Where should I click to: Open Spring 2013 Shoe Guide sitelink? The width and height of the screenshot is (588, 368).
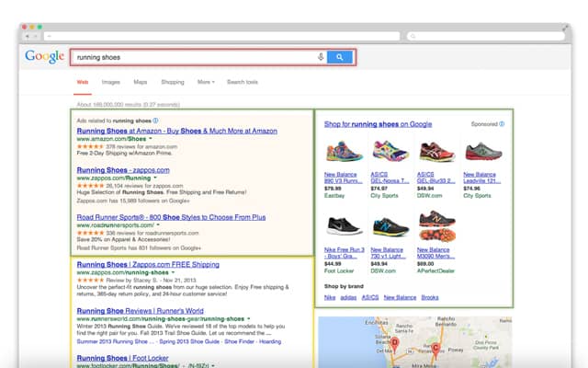[x=189, y=341]
